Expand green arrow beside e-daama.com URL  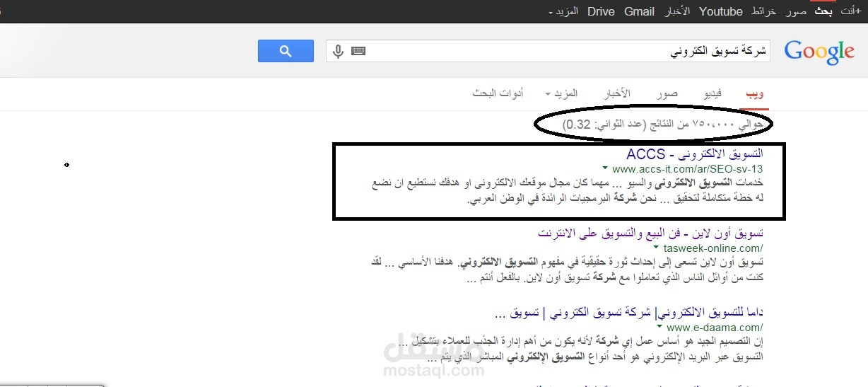659,328
